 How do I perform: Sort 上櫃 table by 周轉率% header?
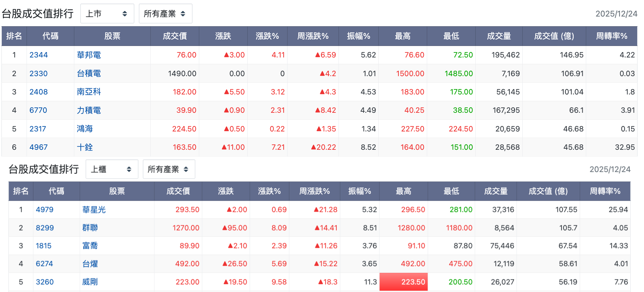coord(605,191)
